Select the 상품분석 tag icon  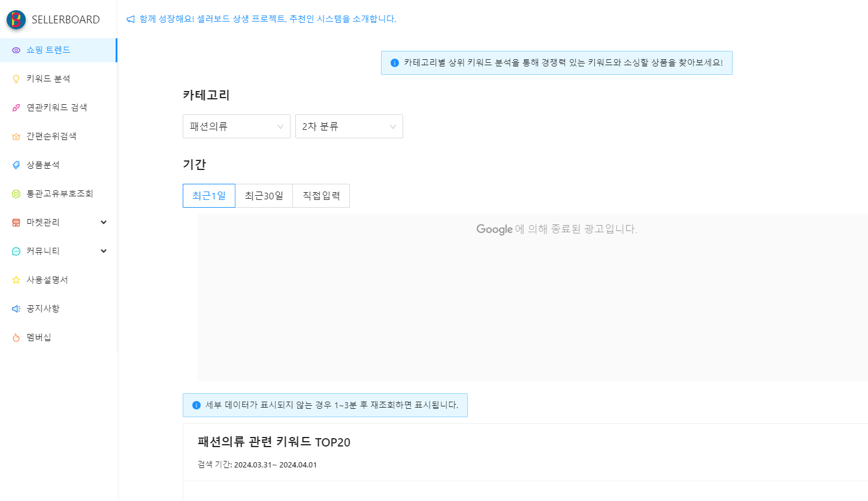[x=15, y=165]
